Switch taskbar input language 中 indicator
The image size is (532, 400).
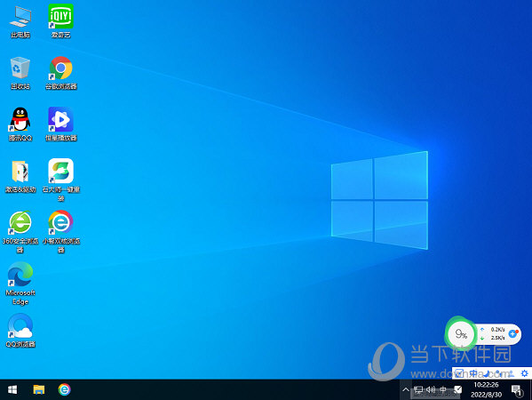(x=443, y=389)
